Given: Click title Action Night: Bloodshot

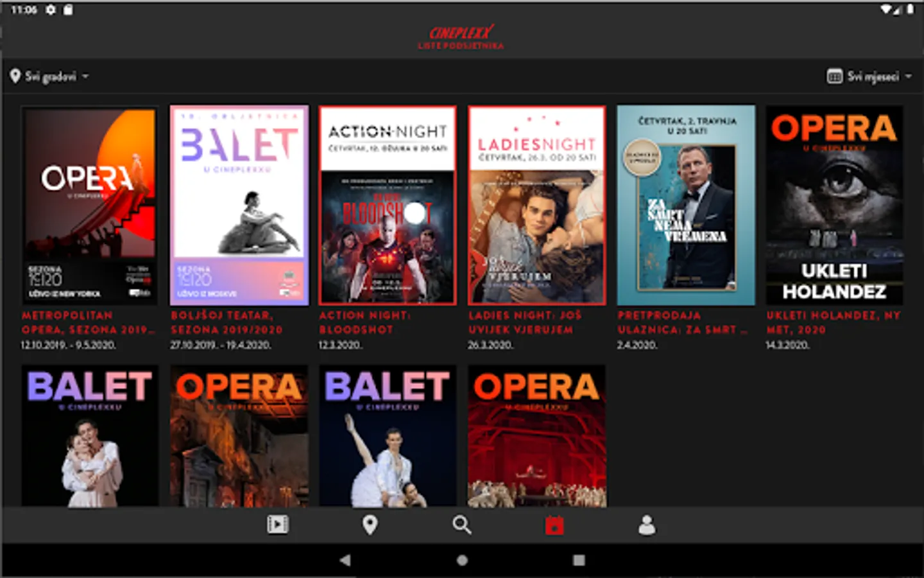Looking at the screenshot, I should 364,322.
